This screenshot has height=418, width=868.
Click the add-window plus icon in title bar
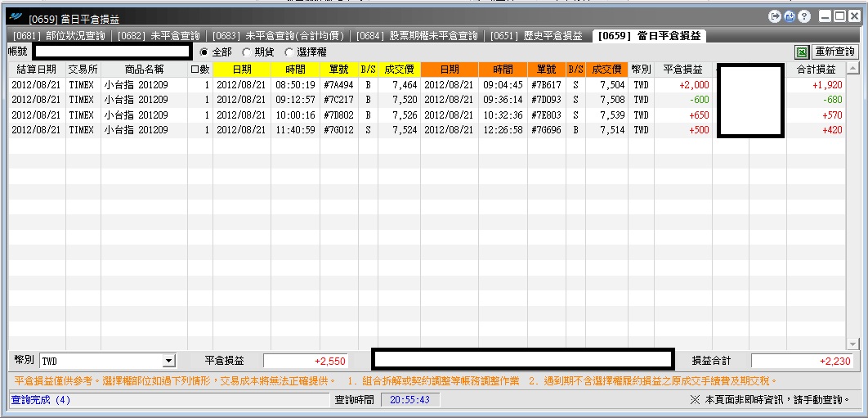click(x=790, y=17)
